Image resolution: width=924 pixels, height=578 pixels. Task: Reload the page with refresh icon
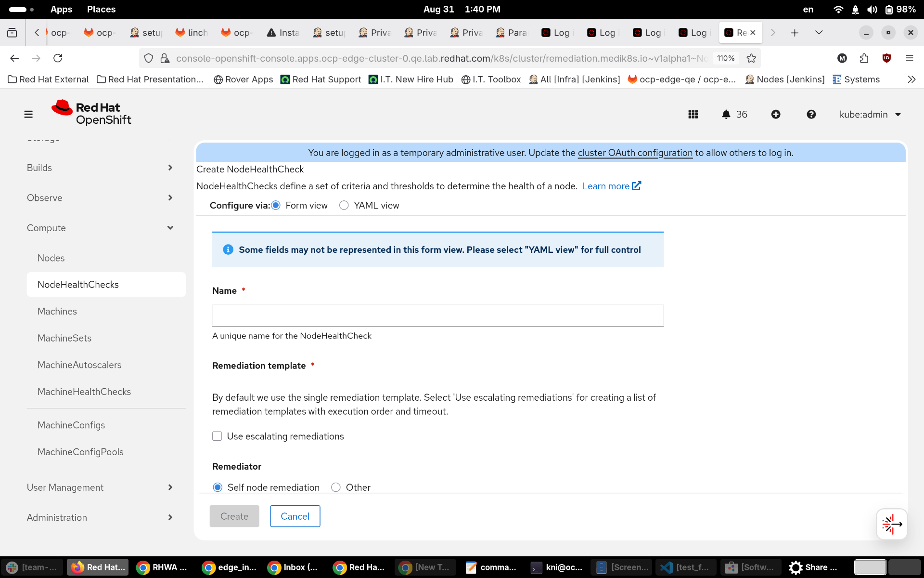pyautogui.click(x=58, y=58)
